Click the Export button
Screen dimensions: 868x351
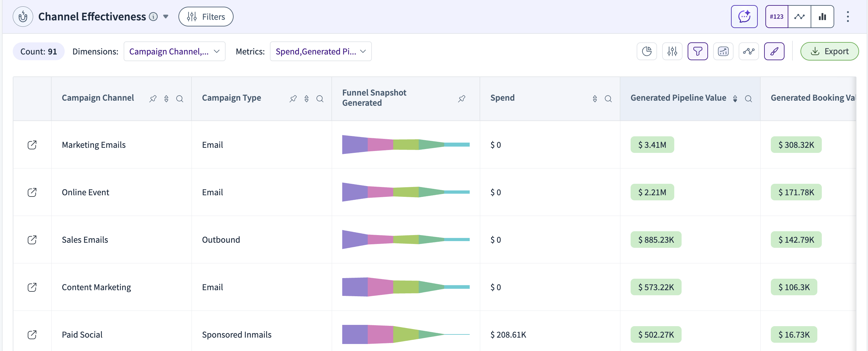click(829, 51)
